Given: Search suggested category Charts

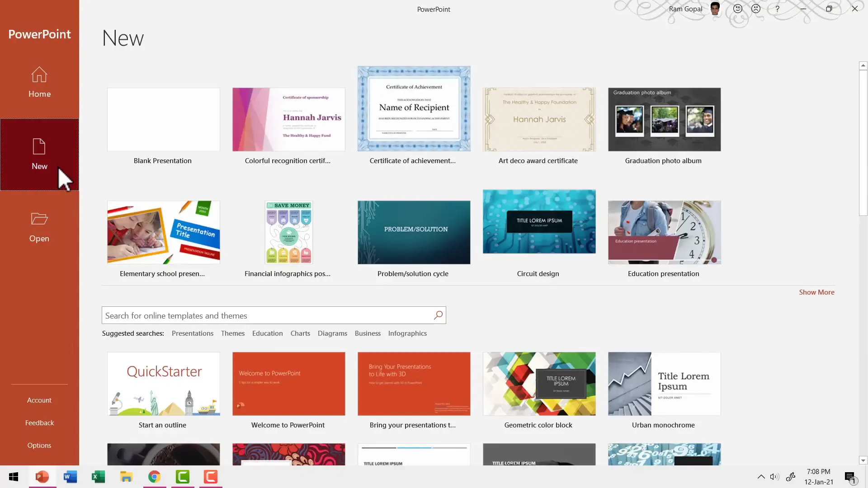Looking at the screenshot, I should [300, 333].
